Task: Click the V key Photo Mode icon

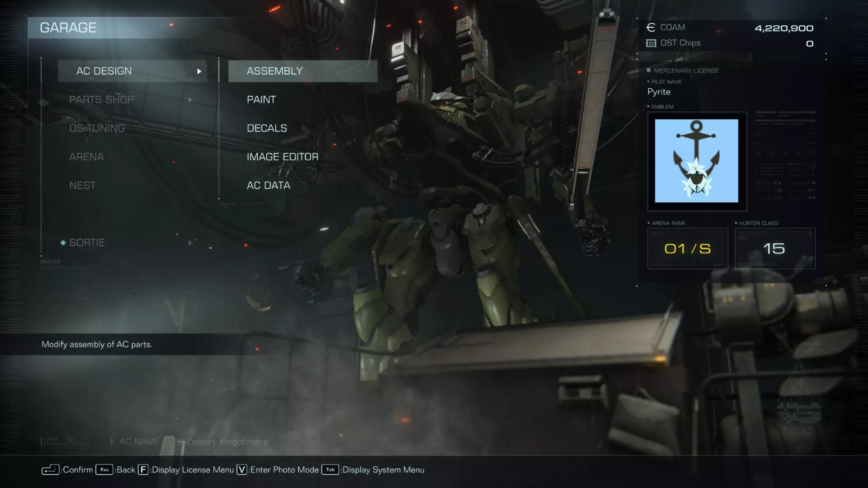Action: pos(242,470)
